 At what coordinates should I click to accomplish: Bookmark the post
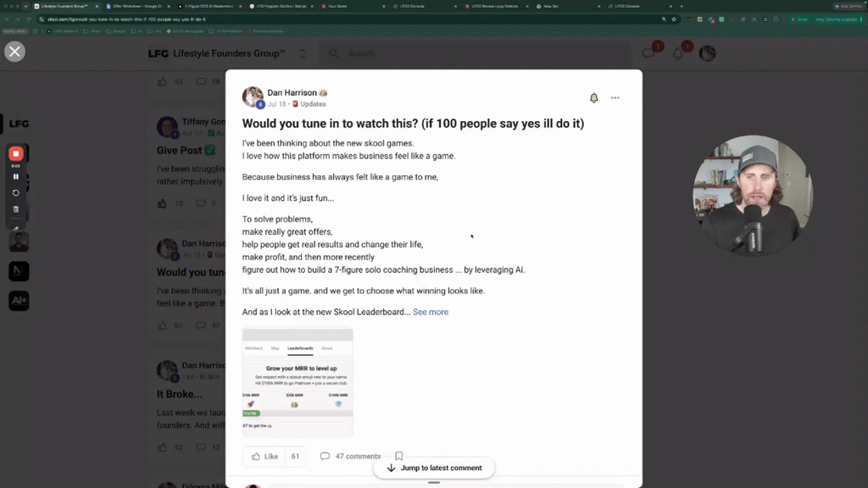pyautogui.click(x=398, y=456)
